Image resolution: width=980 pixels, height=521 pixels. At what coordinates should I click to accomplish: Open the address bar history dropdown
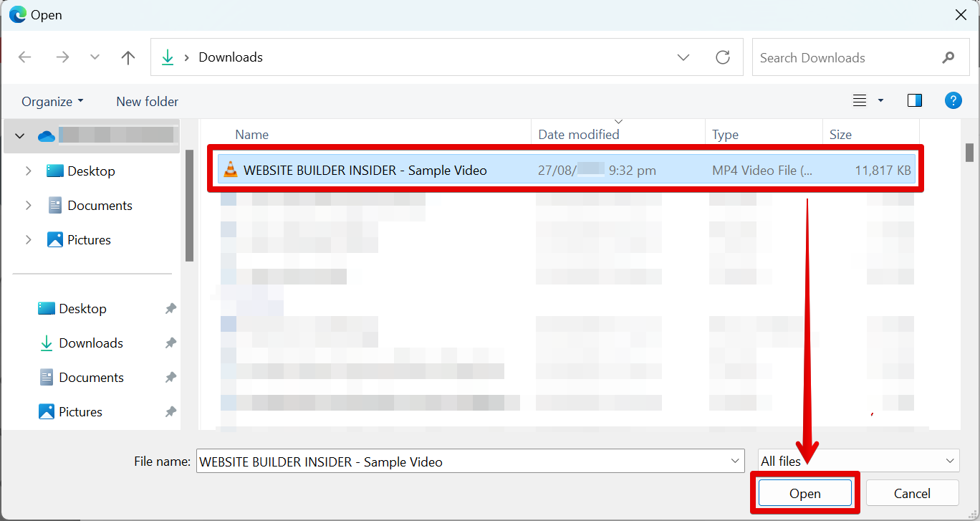[x=683, y=57]
